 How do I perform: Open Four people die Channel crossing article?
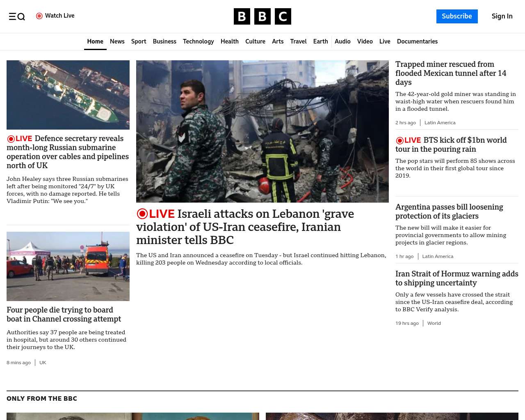tap(64, 315)
